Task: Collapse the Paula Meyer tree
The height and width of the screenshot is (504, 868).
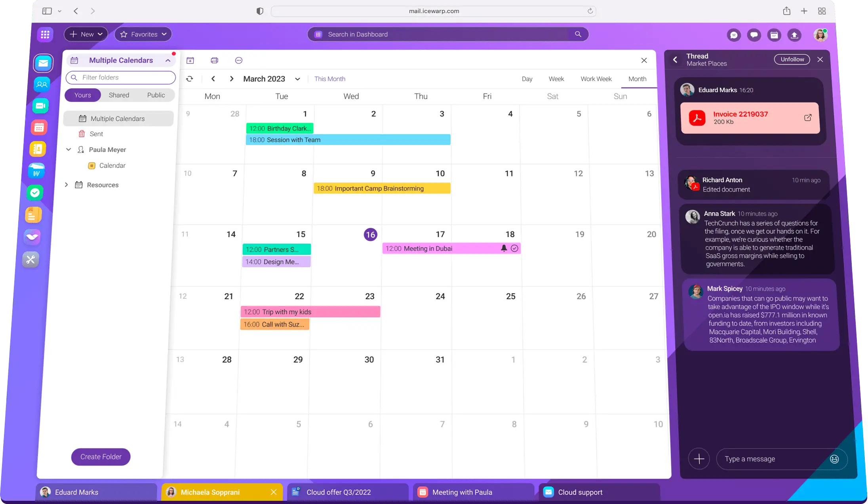Action: tap(69, 149)
